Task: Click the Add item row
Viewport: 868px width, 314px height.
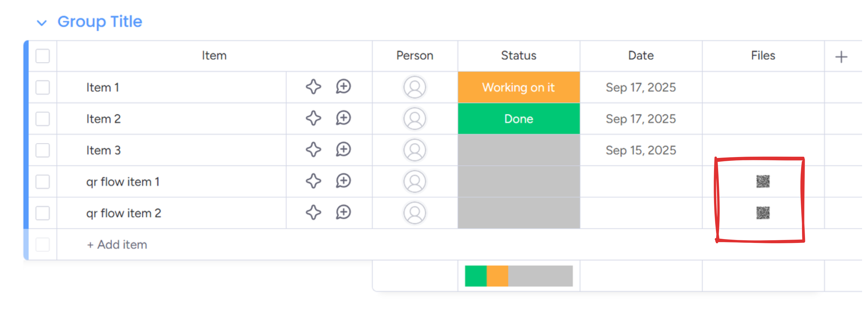Action: (x=117, y=245)
